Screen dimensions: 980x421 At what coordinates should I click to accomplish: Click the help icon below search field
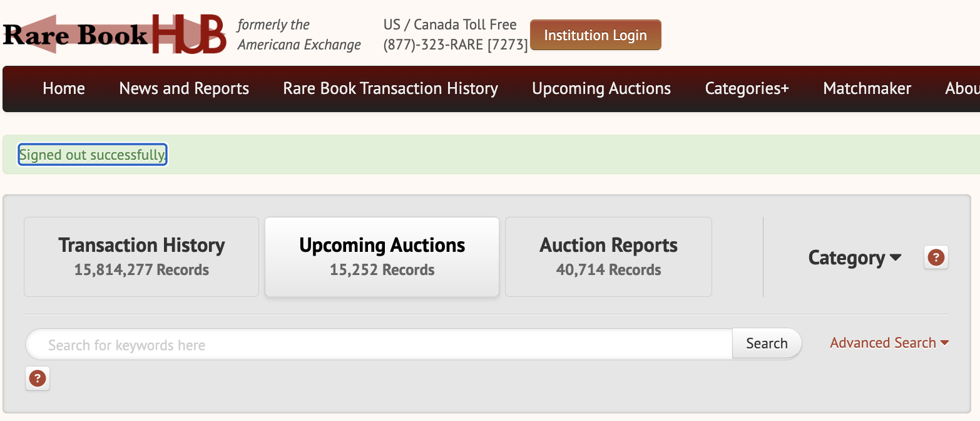[38, 378]
